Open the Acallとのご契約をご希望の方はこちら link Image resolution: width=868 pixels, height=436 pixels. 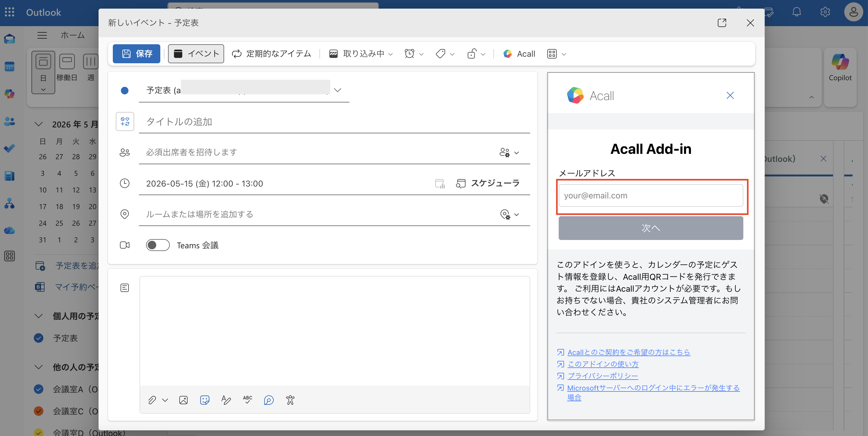coord(629,352)
